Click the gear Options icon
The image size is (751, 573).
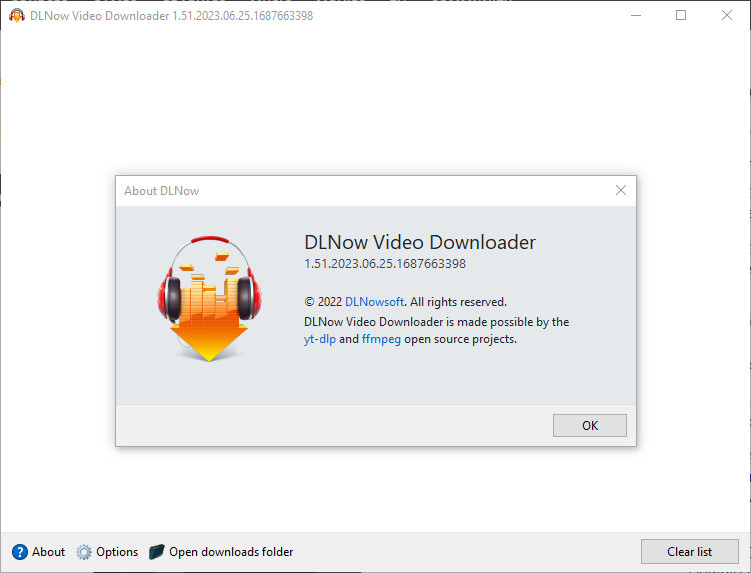84,552
